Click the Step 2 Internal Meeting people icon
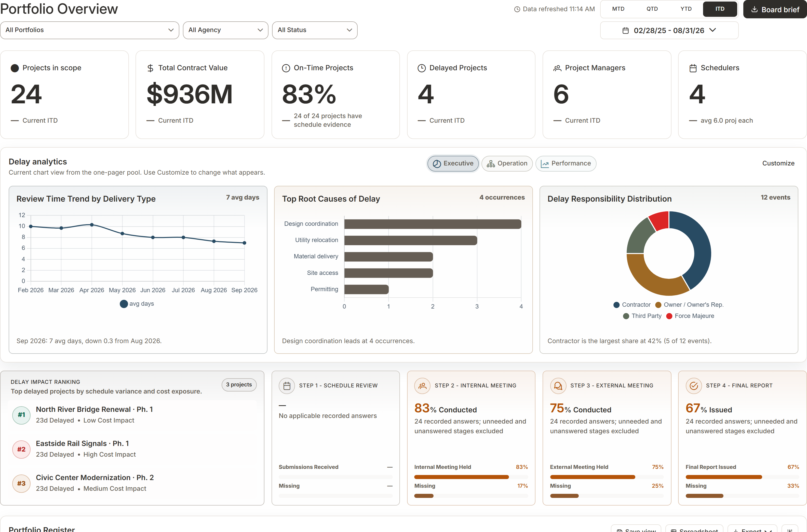The height and width of the screenshot is (532, 807). pyautogui.click(x=422, y=386)
